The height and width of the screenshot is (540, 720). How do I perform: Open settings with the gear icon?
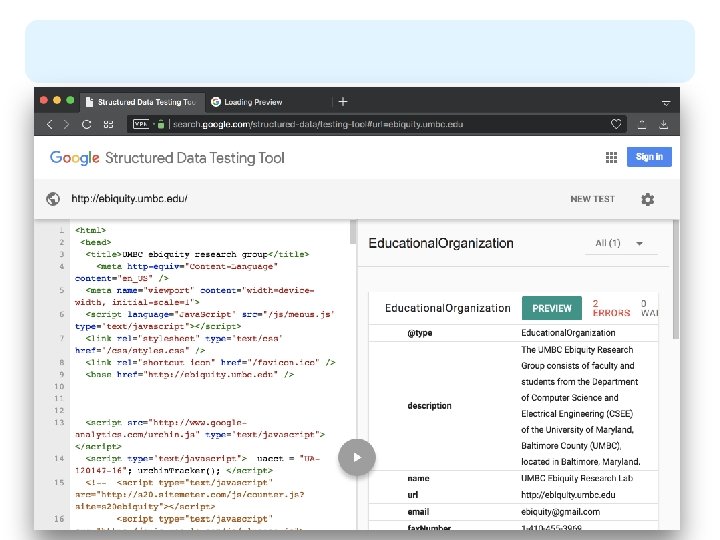pyautogui.click(x=647, y=199)
